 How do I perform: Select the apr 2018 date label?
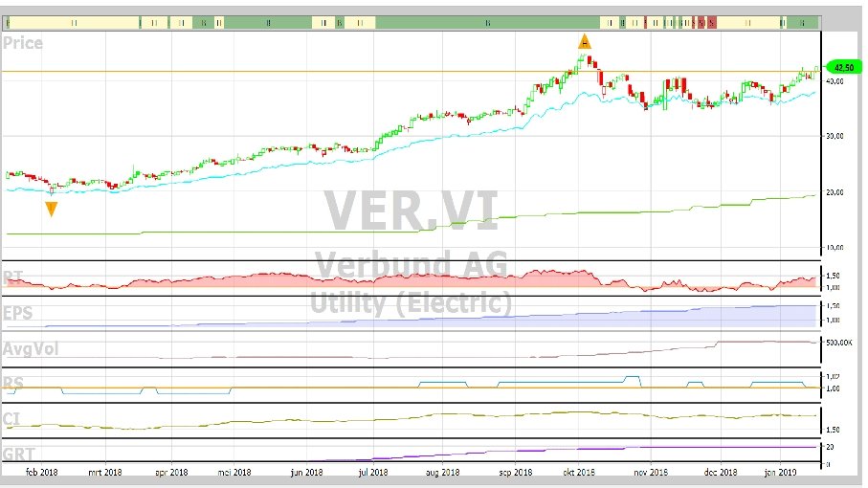pos(171,472)
